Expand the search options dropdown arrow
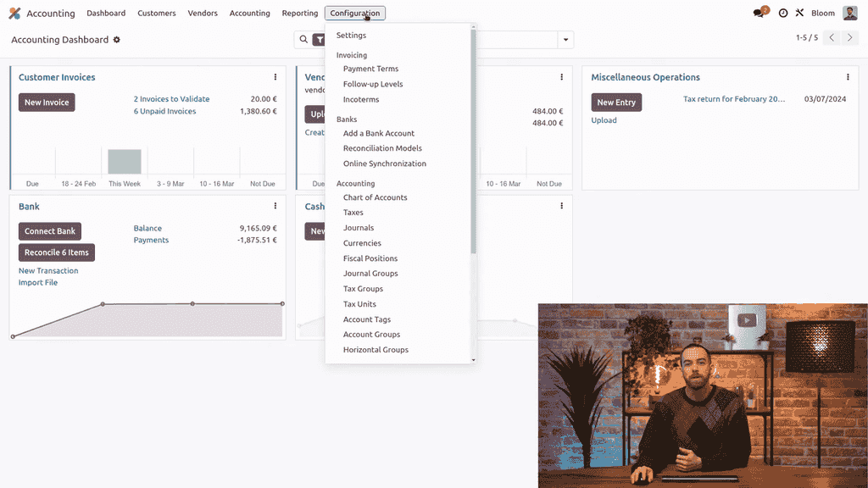 [x=565, y=40]
